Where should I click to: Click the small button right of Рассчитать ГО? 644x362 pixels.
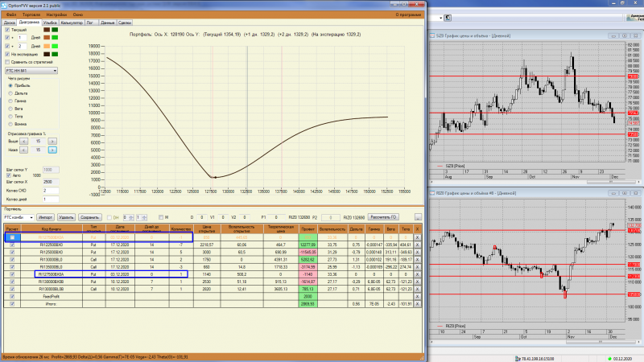click(418, 217)
